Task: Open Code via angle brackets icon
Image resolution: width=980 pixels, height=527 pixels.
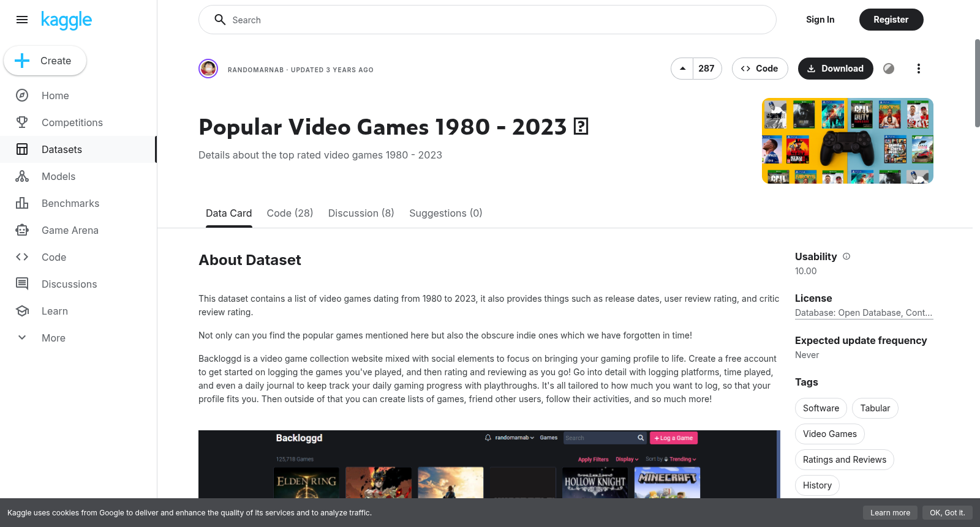Action: [x=22, y=257]
